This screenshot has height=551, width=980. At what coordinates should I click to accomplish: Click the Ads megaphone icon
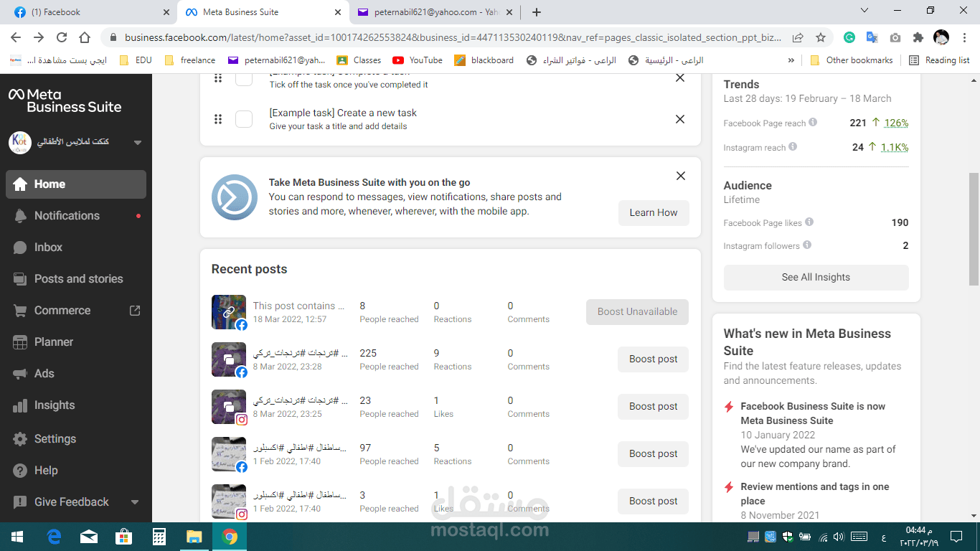point(20,374)
